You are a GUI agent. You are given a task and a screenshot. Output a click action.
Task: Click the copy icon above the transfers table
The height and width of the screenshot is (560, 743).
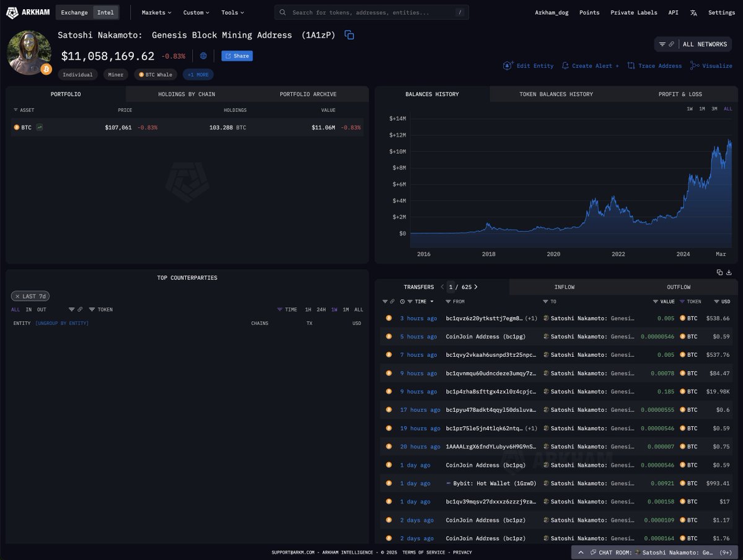click(x=719, y=273)
